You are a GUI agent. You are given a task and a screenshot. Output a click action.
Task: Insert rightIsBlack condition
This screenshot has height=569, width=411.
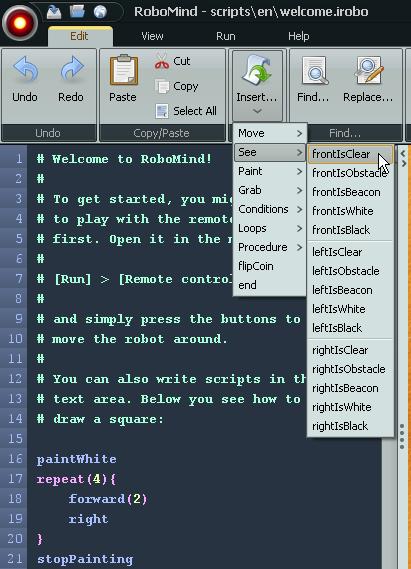tap(350, 426)
